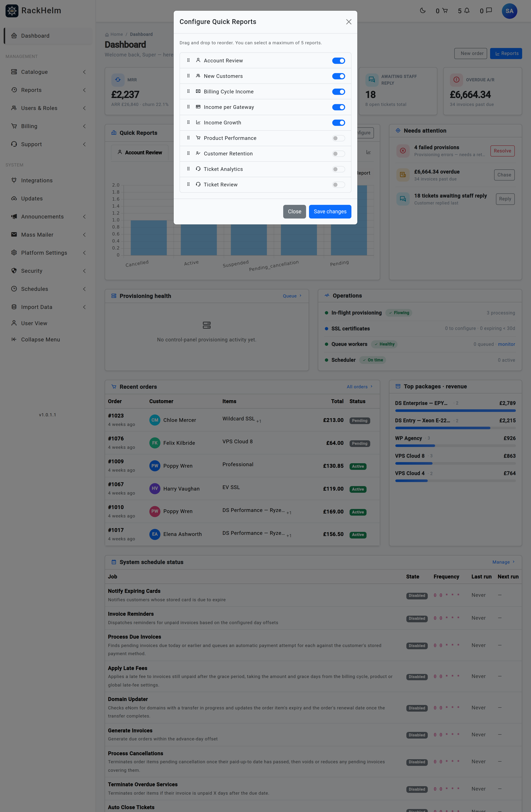Viewport: 531px width, 812px height.
Task: Click the RackHelm logo icon
Action: point(12,11)
